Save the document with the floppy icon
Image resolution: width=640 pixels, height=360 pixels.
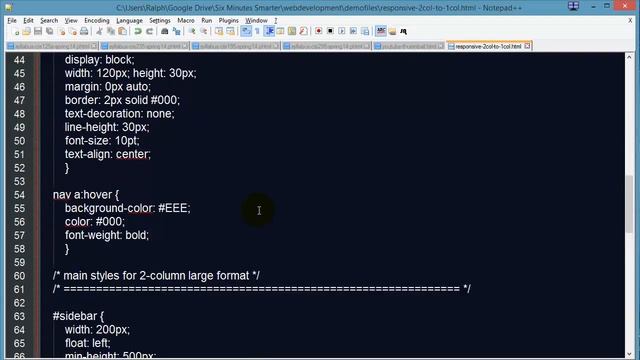(38, 31)
